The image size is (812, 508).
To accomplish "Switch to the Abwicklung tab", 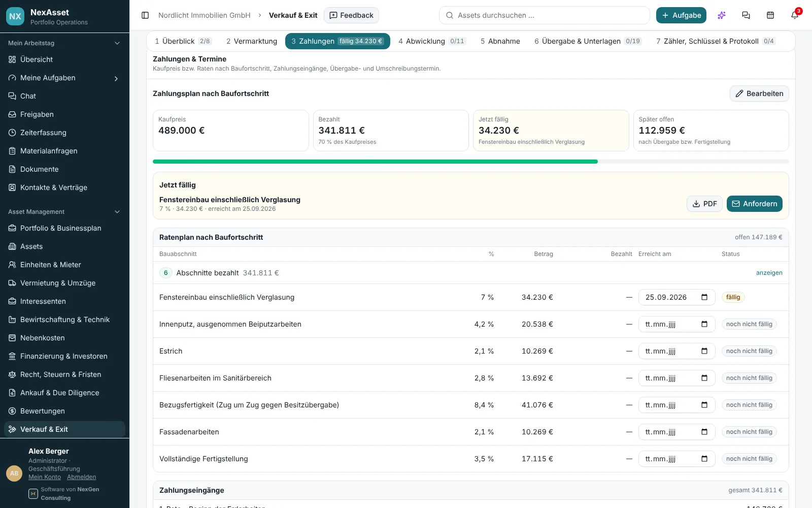I will (x=431, y=41).
